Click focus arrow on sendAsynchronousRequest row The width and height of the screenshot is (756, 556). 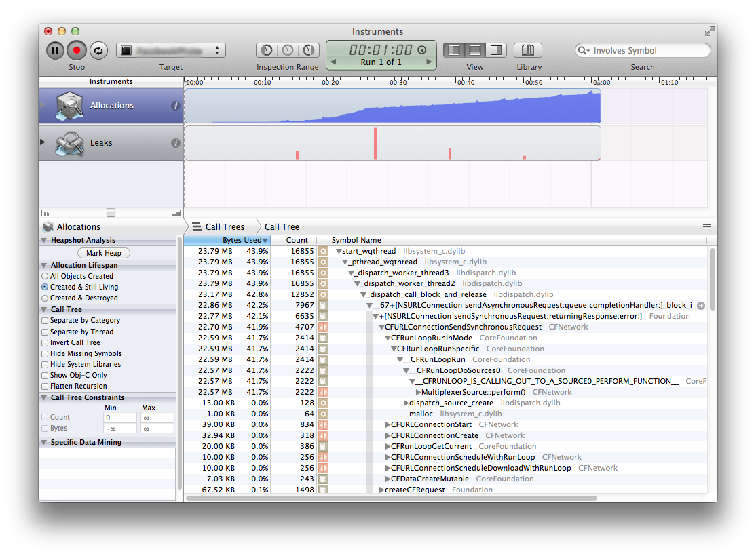pos(701,306)
